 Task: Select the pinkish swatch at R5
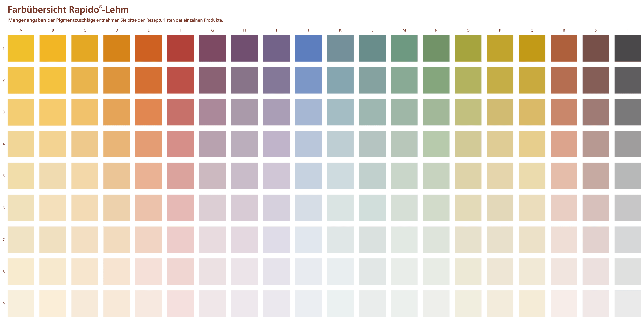click(x=564, y=176)
